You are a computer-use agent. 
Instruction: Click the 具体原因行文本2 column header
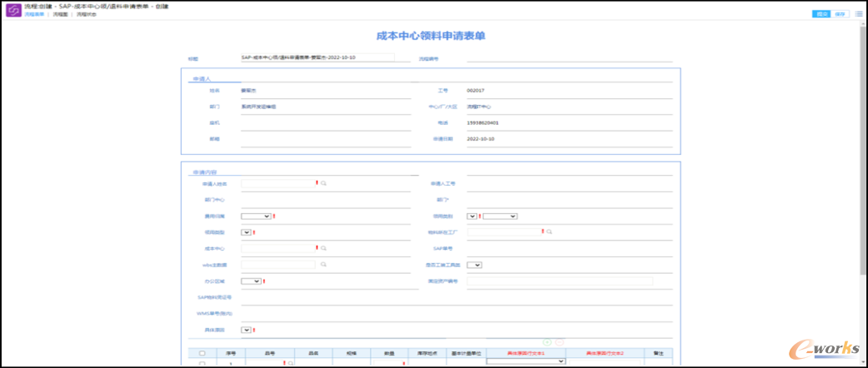pos(605,353)
